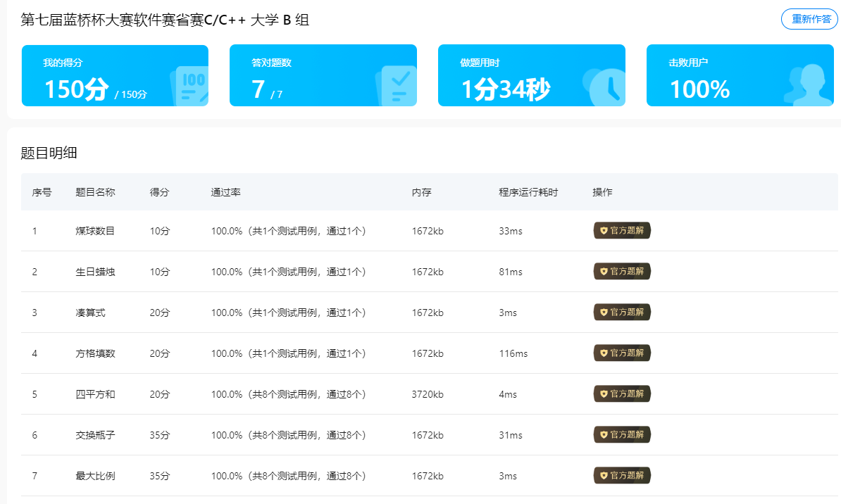Viewport: 841px width, 504px height.
Task: Click the problem name 最大比例
Action: click(x=96, y=476)
